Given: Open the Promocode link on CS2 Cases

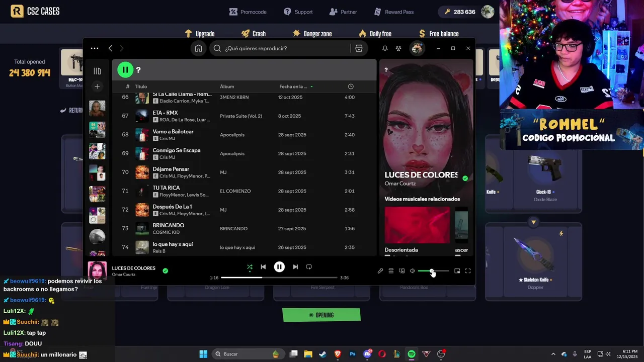Looking at the screenshot, I should click(x=248, y=12).
